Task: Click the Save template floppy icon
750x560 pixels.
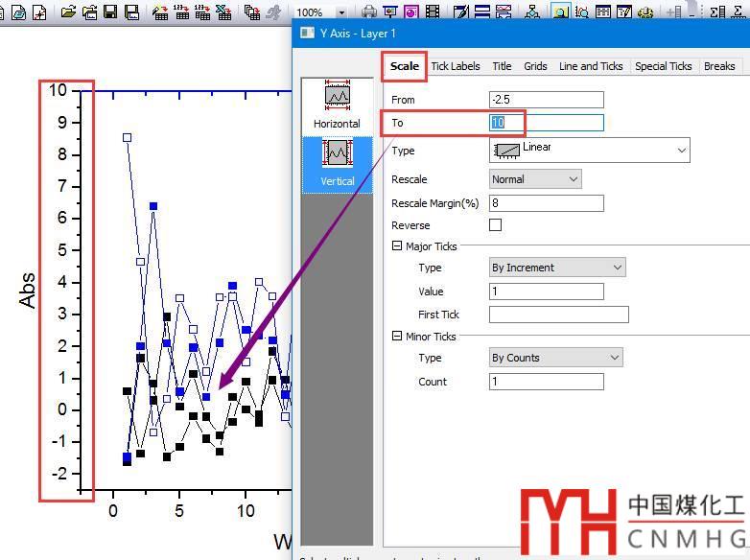Action: point(131,12)
